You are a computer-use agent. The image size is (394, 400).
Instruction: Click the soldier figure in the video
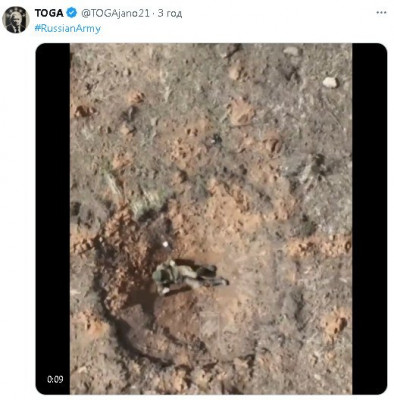tap(189, 276)
